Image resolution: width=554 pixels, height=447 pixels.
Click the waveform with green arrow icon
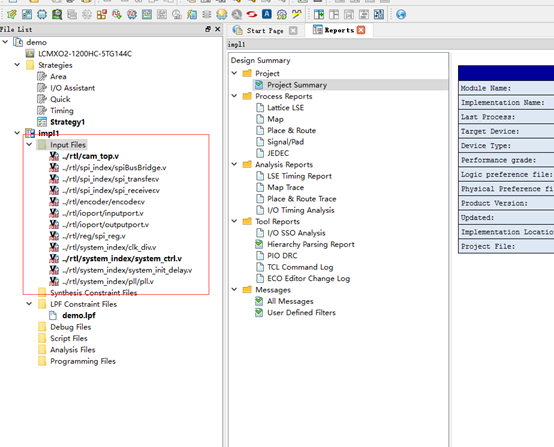[x=117, y=14]
